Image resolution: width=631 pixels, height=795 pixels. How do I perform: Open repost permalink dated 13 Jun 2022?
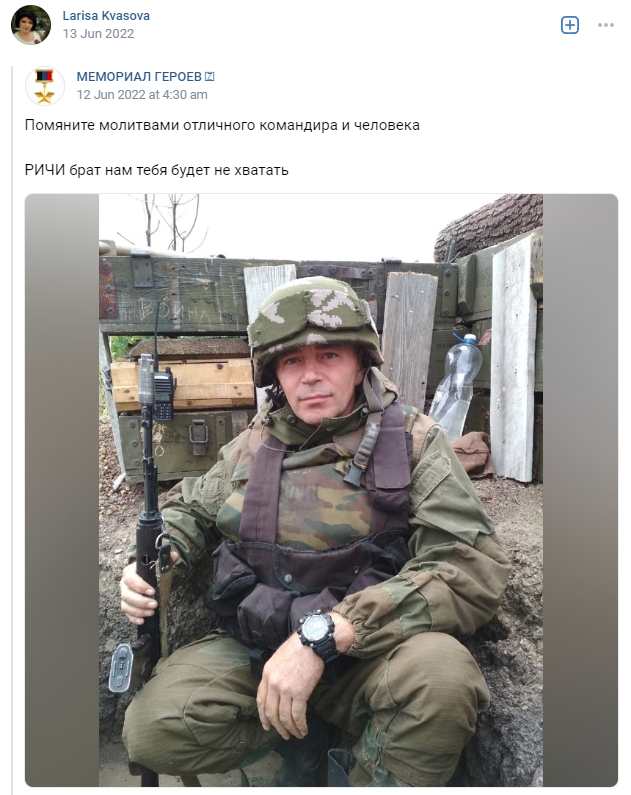(x=98, y=33)
